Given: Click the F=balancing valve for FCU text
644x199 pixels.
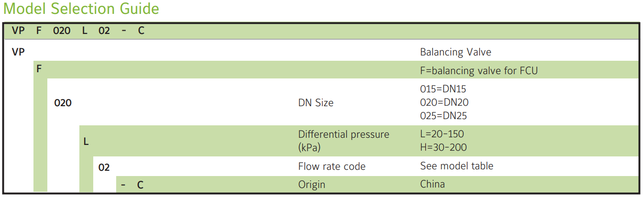Looking at the screenshot, I should pos(479,71).
